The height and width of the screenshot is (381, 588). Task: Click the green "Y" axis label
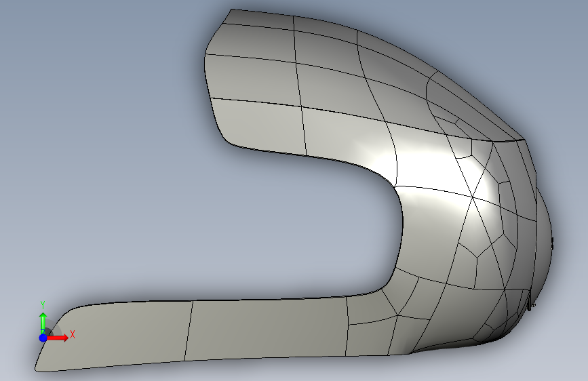43,305
